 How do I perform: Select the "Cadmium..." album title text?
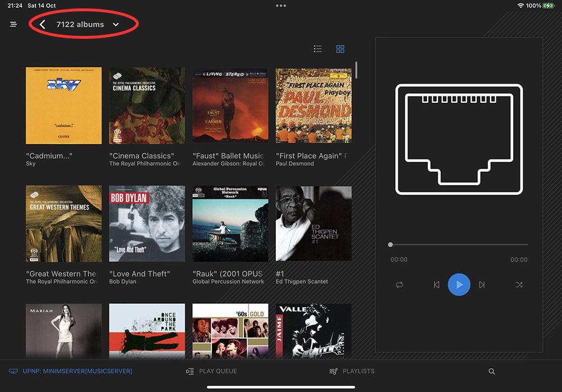tap(49, 156)
